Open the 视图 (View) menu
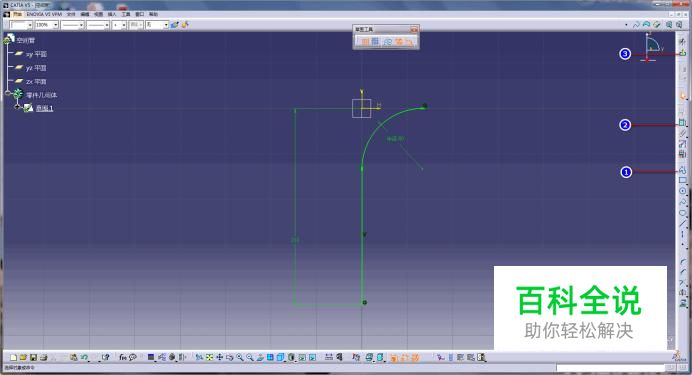692x375 pixels. 98,14
